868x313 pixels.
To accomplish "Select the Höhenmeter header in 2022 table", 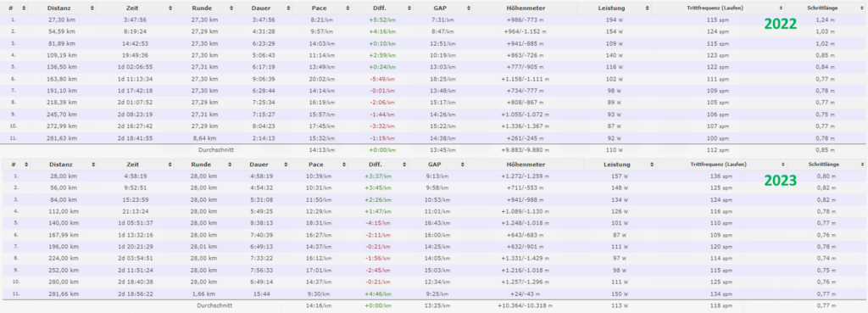I will [525, 8].
